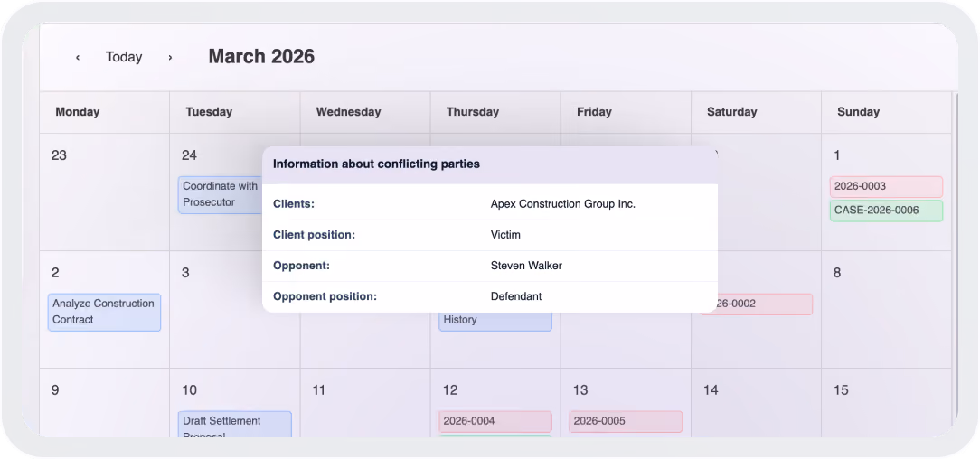Open the 2026-0004 event on Thursday 12
The width and height of the screenshot is (980, 459).
495,421
